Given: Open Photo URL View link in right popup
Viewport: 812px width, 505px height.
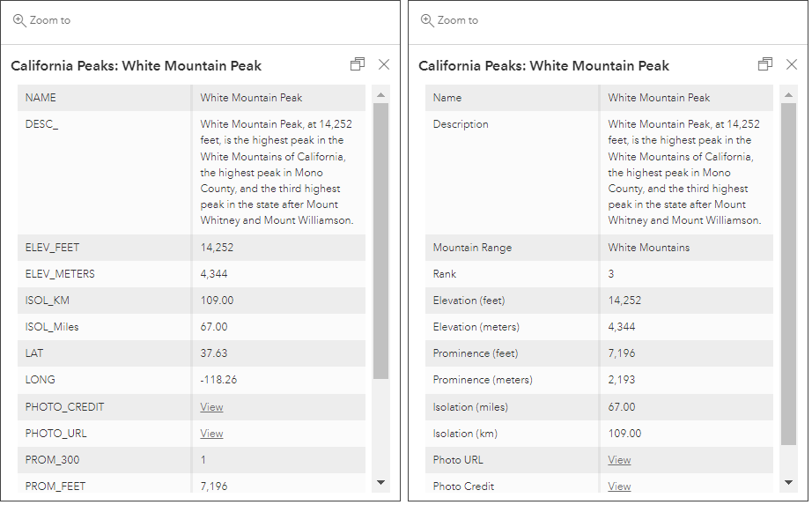Looking at the screenshot, I should coord(619,460).
